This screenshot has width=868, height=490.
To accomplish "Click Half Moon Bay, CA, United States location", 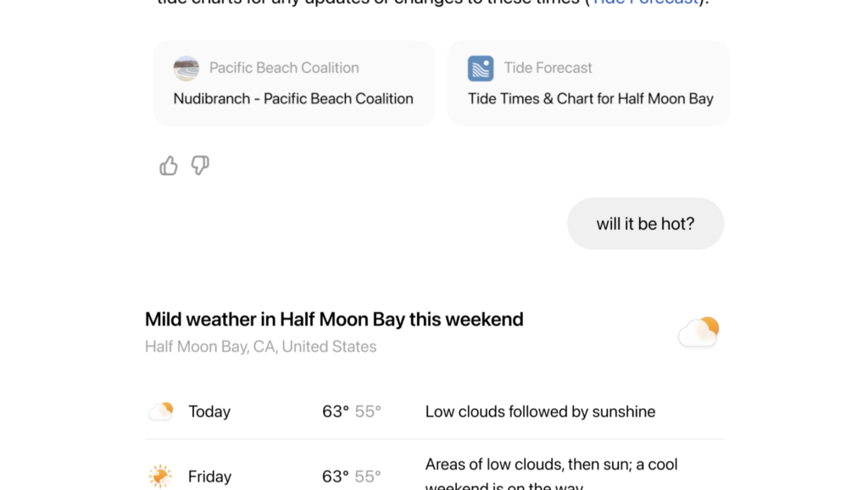I will tap(261, 347).
